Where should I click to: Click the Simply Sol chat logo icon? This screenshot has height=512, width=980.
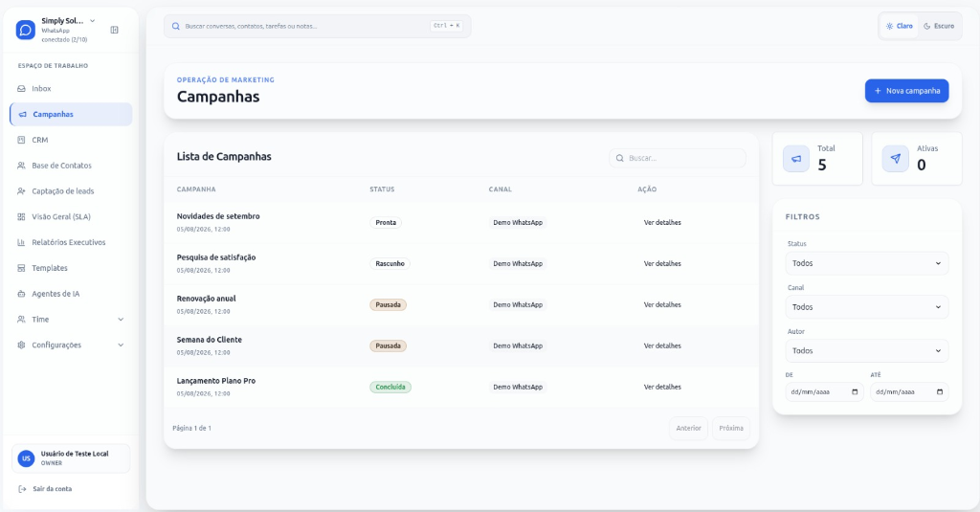[x=26, y=30]
